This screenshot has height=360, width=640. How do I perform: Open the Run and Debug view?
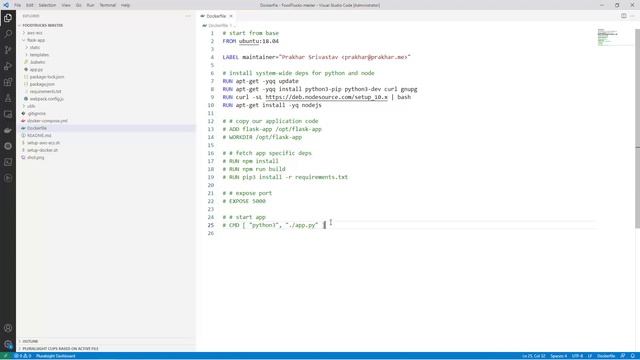(x=8, y=66)
